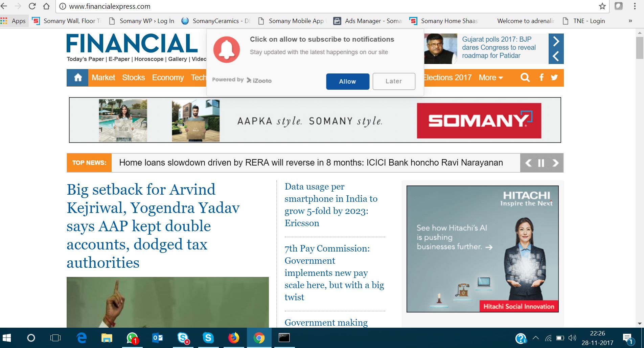Open the SomanyCeramics bookmark
This screenshot has width=644, height=348.
(216, 21)
